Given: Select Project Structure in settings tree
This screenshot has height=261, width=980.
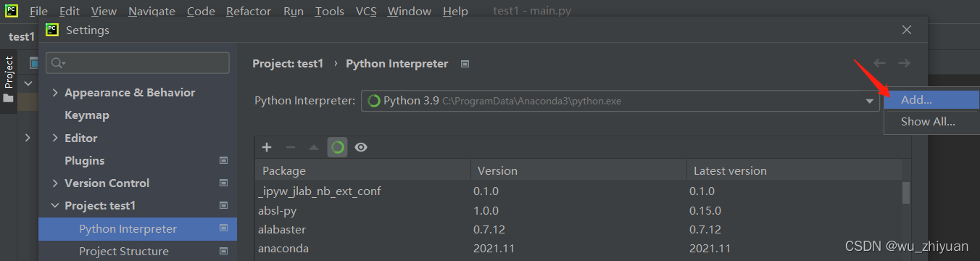Looking at the screenshot, I should pyautogui.click(x=124, y=251).
